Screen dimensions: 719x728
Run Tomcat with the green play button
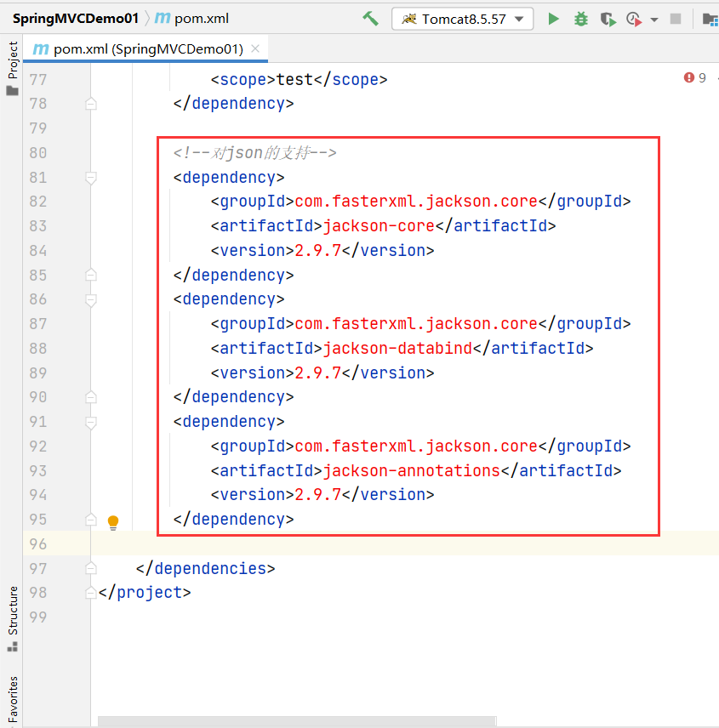(553, 19)
